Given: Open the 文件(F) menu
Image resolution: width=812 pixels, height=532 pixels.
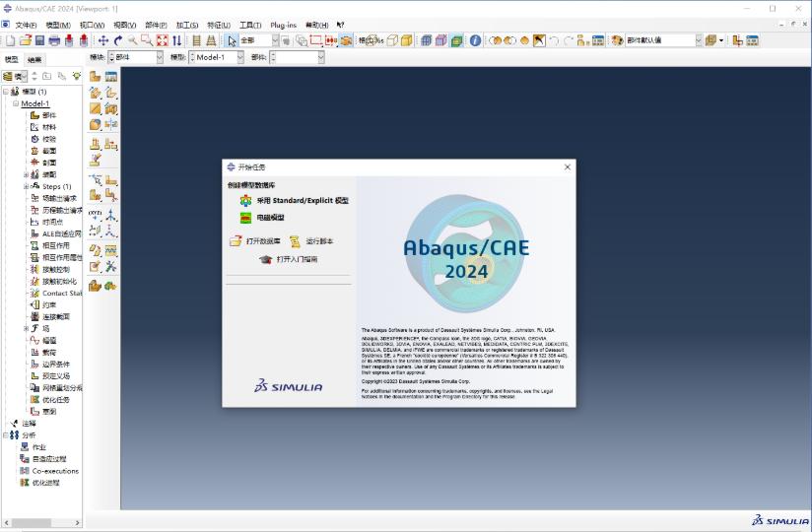Looking at the screenshot, I should tap(26, 25).
